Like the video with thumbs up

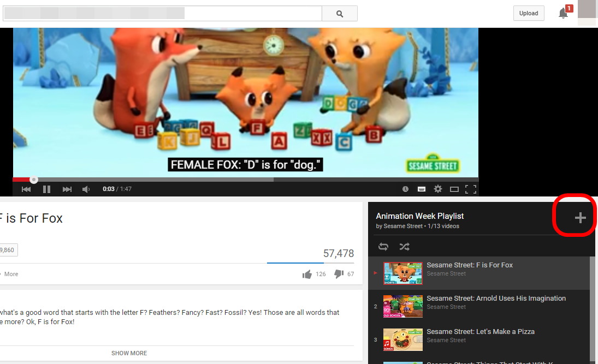307,274
